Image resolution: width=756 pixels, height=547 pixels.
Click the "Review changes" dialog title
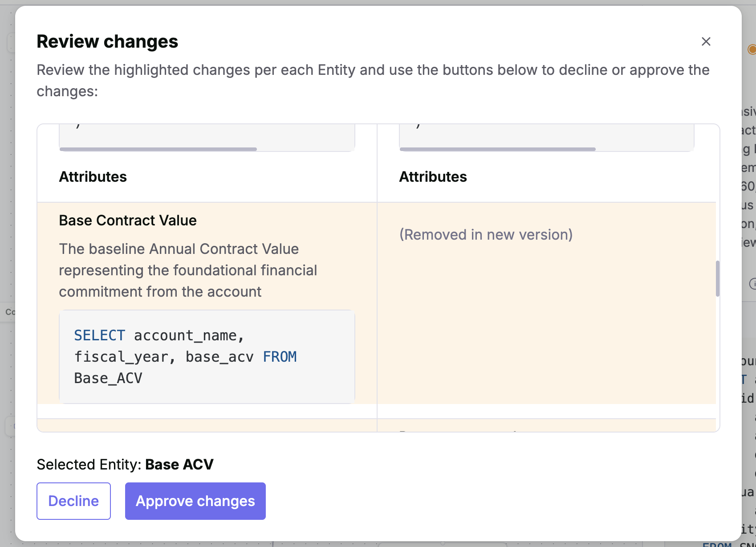coord(107,41)
